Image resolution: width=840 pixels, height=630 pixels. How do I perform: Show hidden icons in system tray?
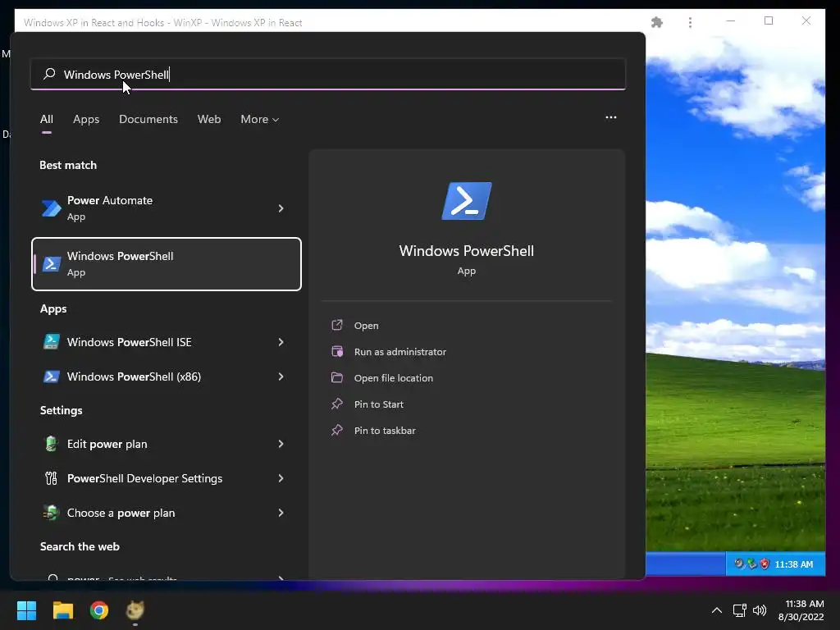click(x=716, y=610)
